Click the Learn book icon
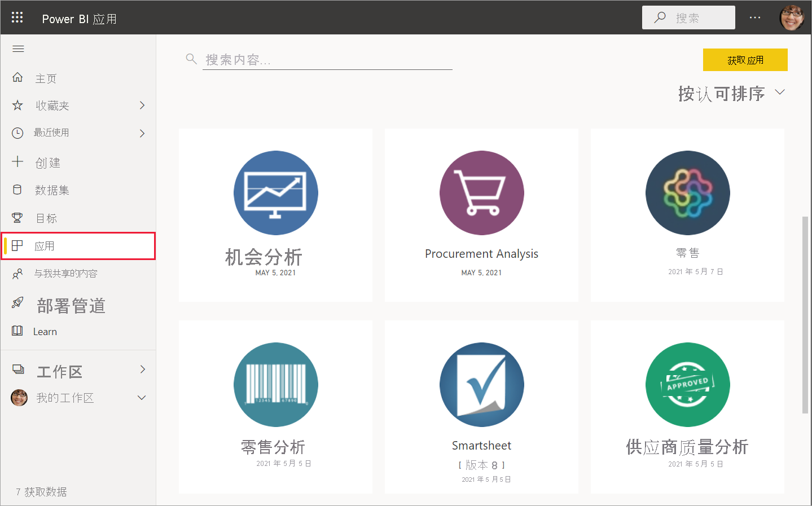 [17, 331]
